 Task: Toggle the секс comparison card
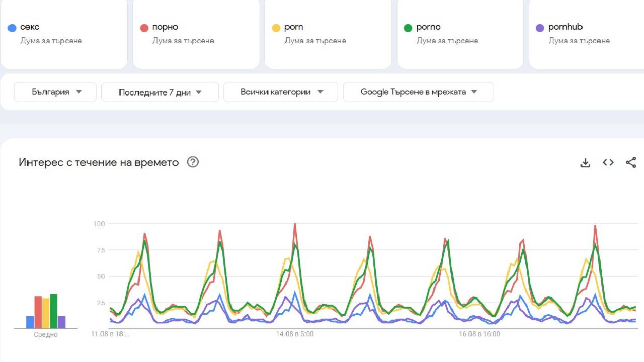click(x=64, y=34)
